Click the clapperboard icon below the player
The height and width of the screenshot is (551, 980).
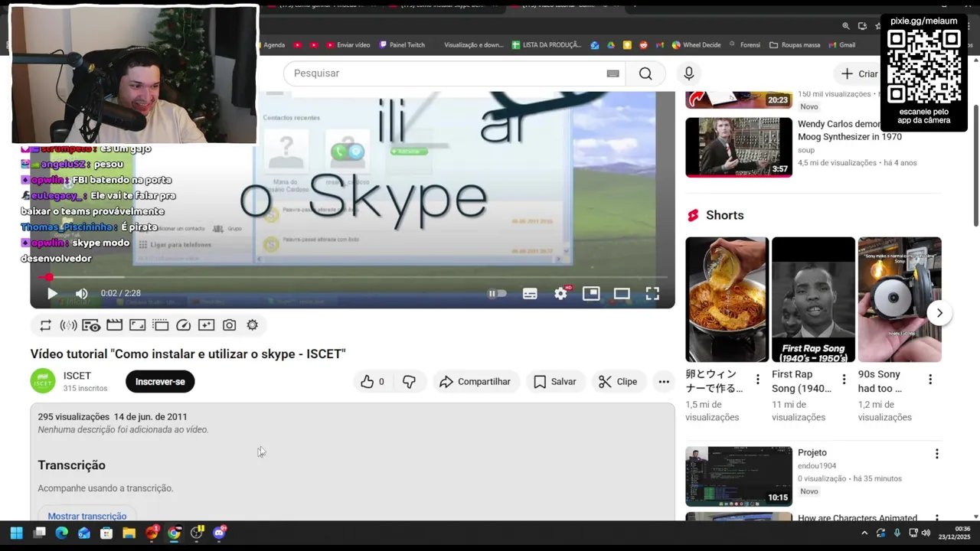pos(114,325)
